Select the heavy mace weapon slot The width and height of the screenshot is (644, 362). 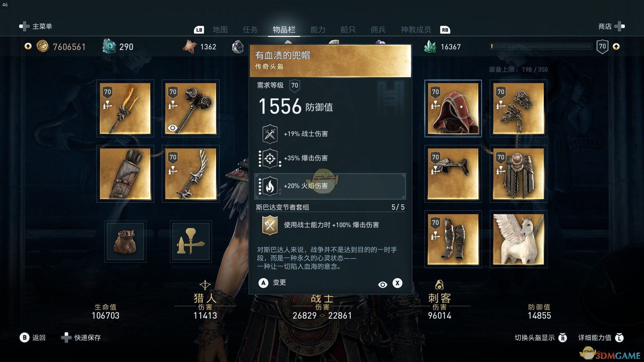click(x=191, y=108)
